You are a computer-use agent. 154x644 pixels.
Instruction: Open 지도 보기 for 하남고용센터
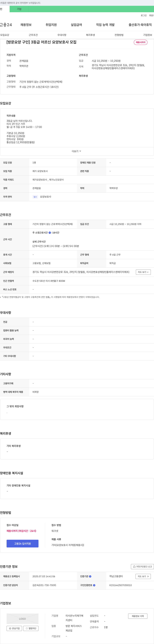pyautogui.click(x=143, y=576)
